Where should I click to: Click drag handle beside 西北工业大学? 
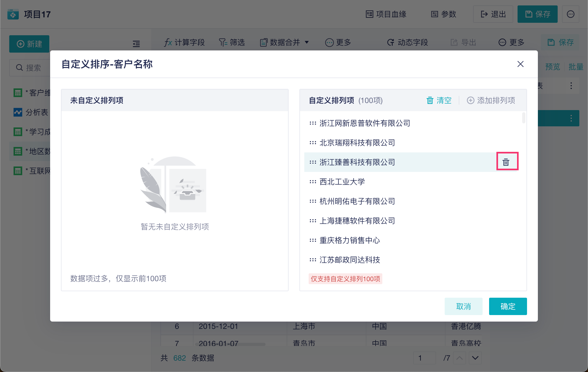click(x=313, y=182)
